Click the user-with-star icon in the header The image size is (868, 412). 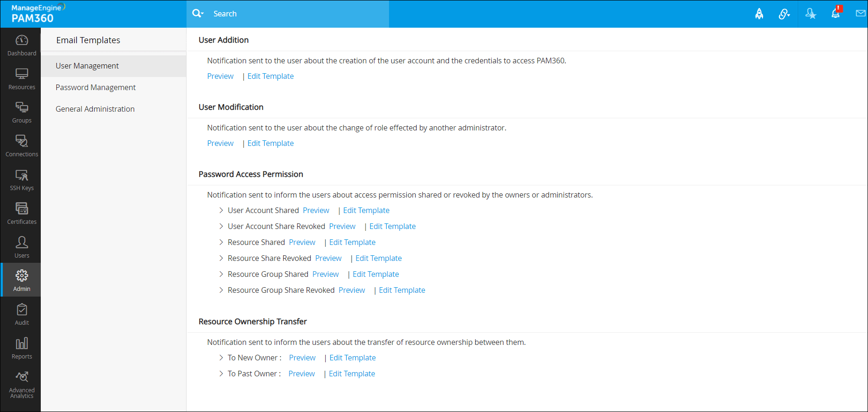tap(810, 14)
